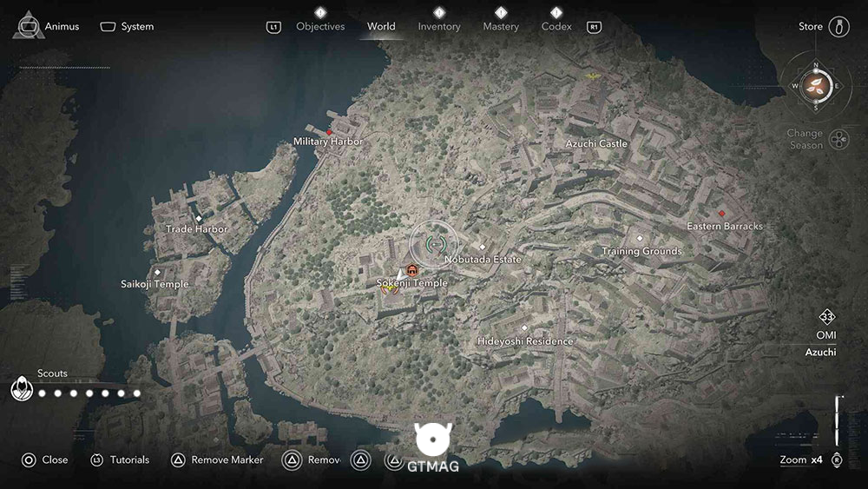
Task: Click the Nobutada Estate label
Action: 483,259
